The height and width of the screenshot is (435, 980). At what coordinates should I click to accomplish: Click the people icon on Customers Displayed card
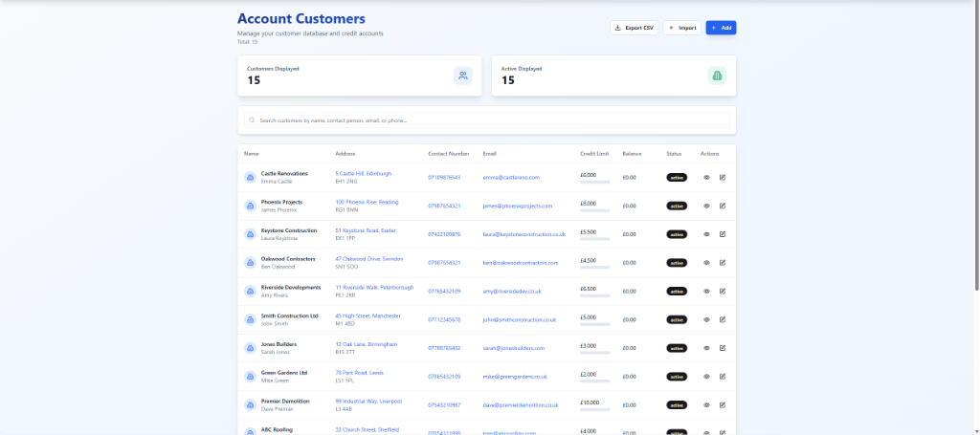[463, 76]
